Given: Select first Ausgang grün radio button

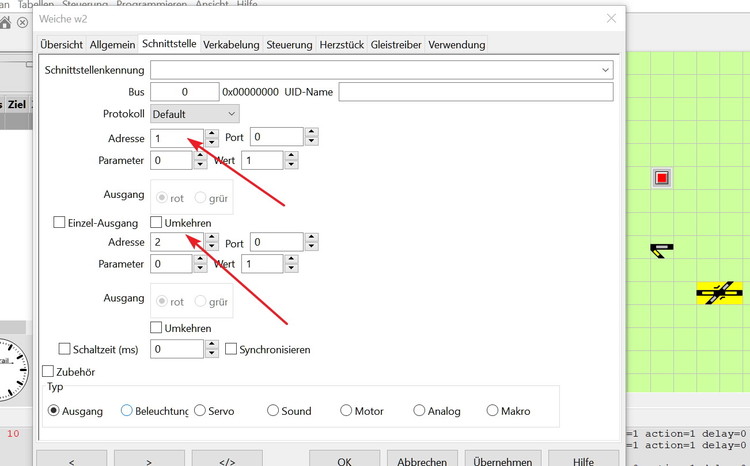Looking at the screenshot, I should 200,198.
